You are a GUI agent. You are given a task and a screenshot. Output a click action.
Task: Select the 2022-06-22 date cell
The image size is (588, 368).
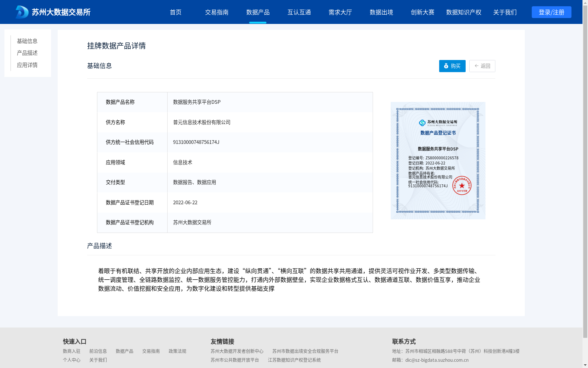coord(270,202)
